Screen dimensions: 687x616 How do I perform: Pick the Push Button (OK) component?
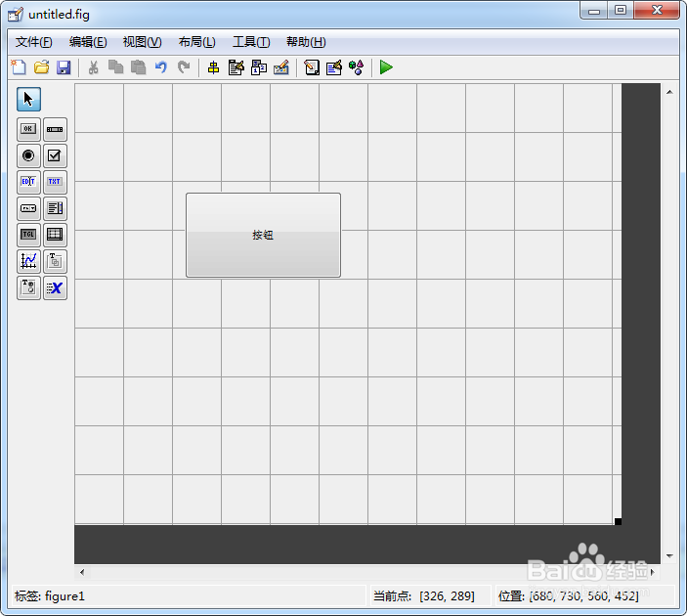(28, 129)
